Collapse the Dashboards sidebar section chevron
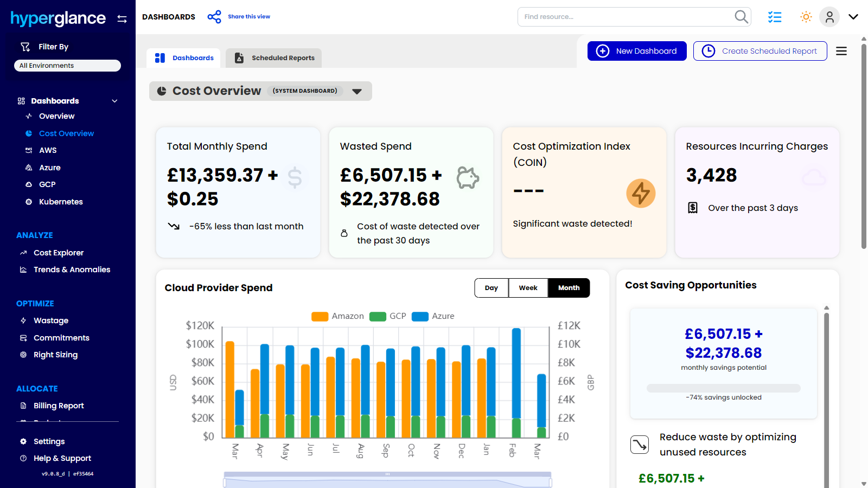868x488 pixels. coord(114,101)
